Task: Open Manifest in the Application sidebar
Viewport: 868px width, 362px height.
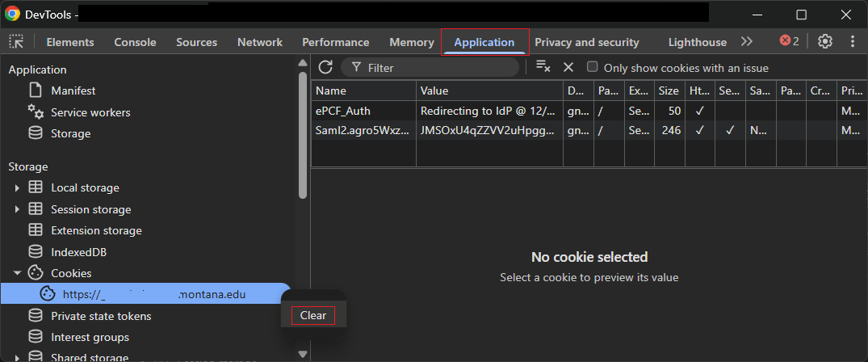Action: click(x=73, y=90)
